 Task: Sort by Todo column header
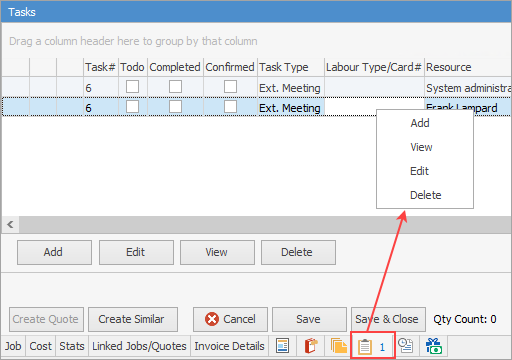tap(133, 67)
